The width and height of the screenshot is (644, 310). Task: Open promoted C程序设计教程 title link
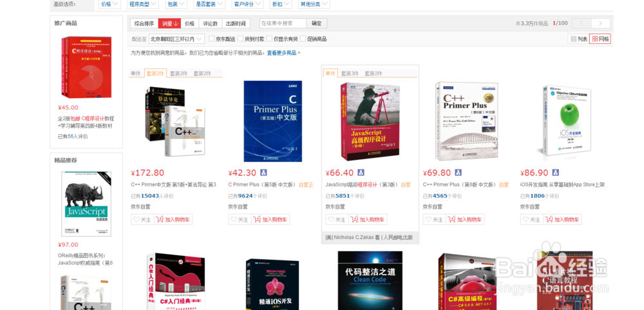(86, 122)
